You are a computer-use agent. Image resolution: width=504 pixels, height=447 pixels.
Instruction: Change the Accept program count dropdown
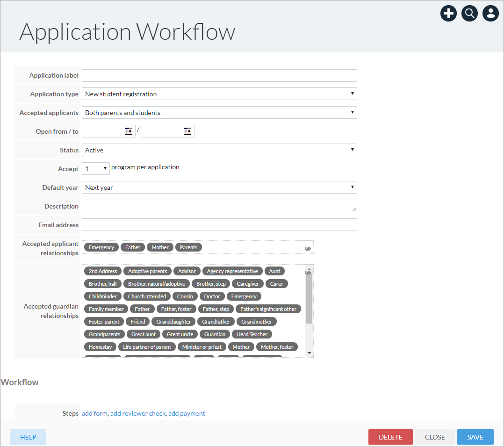pos(96,169)
